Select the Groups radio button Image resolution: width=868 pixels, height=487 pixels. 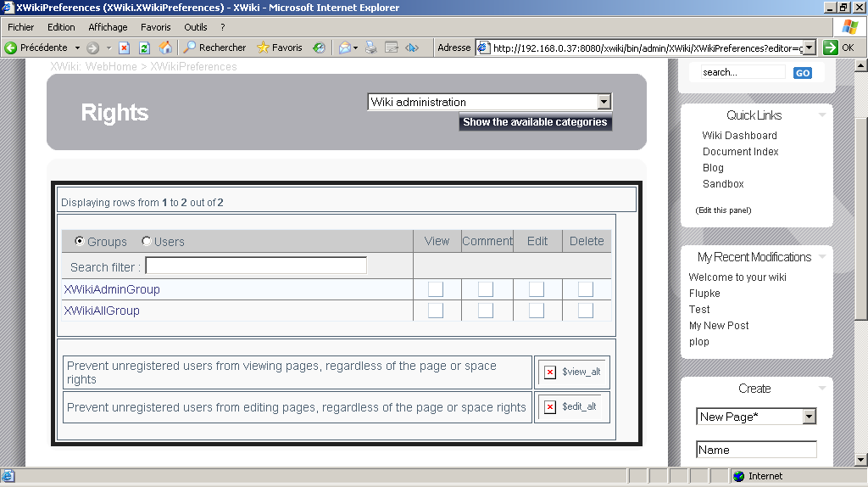point(79,241)
